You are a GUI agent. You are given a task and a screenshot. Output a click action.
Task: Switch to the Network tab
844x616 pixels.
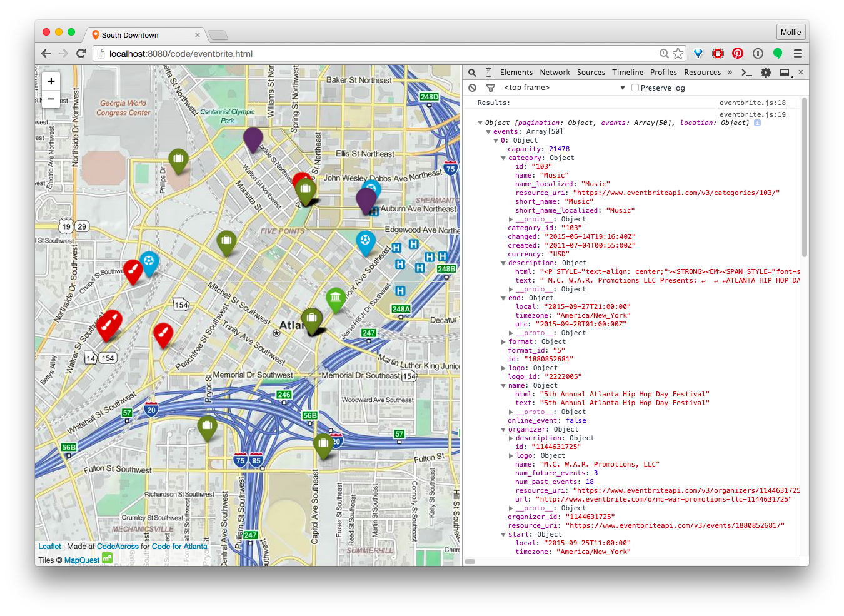[x=555, y=73]
